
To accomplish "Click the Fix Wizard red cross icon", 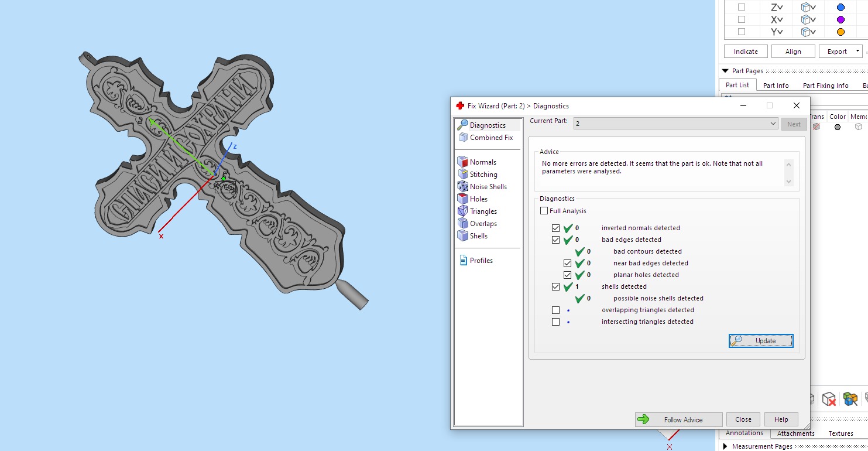I will pos(460,106).
